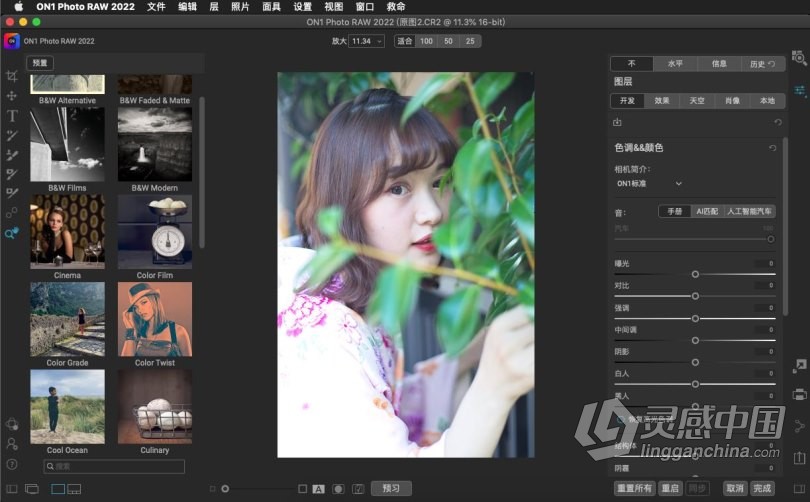The image size is (810, 502).
Task: Switch to the 信息 pane tab
Action: (719, 64)
